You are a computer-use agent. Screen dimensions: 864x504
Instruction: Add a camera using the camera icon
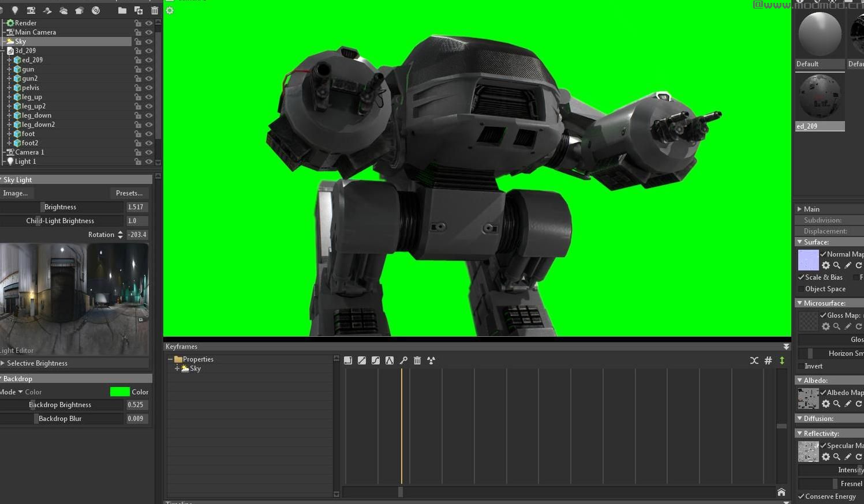31,10
